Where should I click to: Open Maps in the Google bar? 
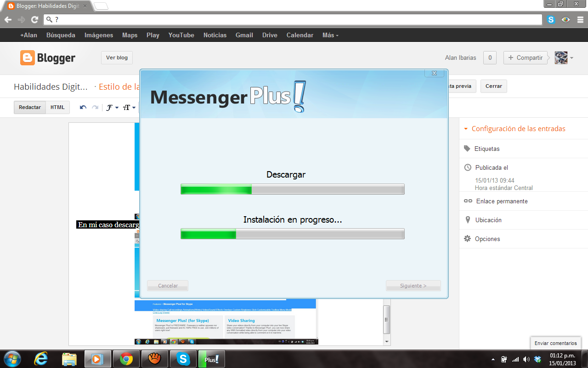coord(130,35)
